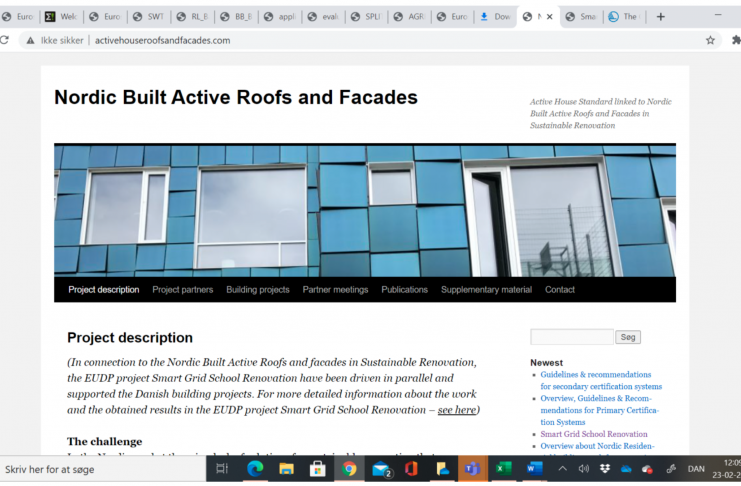741x486 pixels.
Task: Switch to the 'appl' tab
Action: 280,17
